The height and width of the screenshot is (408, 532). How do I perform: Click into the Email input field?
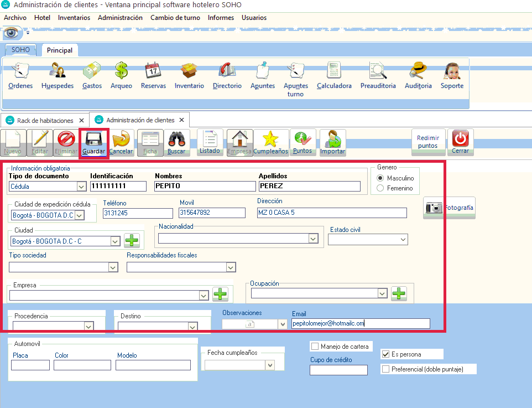pyautogui.click(x=360, y=324)
